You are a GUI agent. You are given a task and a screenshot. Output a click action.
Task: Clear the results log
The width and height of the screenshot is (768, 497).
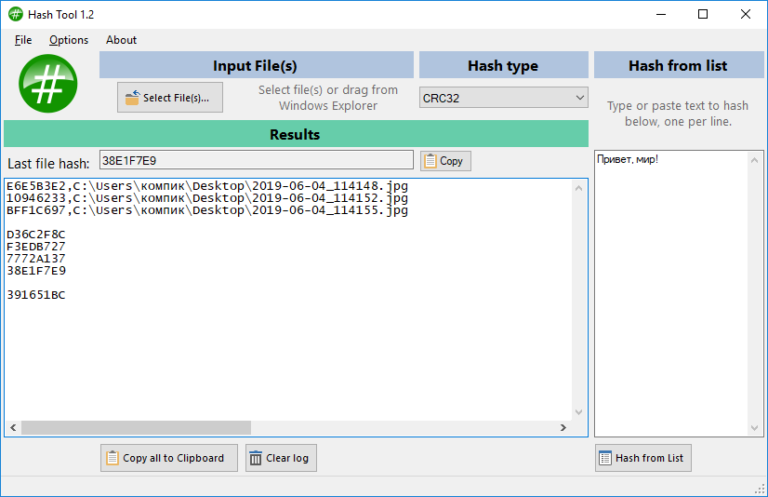tap(280, 458)
